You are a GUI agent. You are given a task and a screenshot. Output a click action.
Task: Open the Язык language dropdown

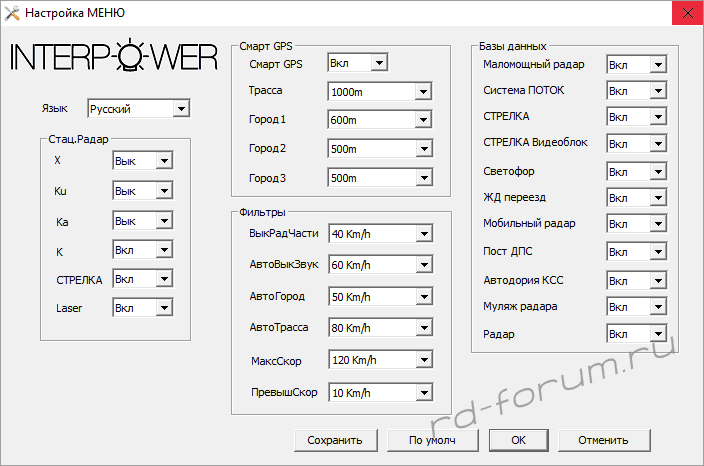[x=139, y=108]
